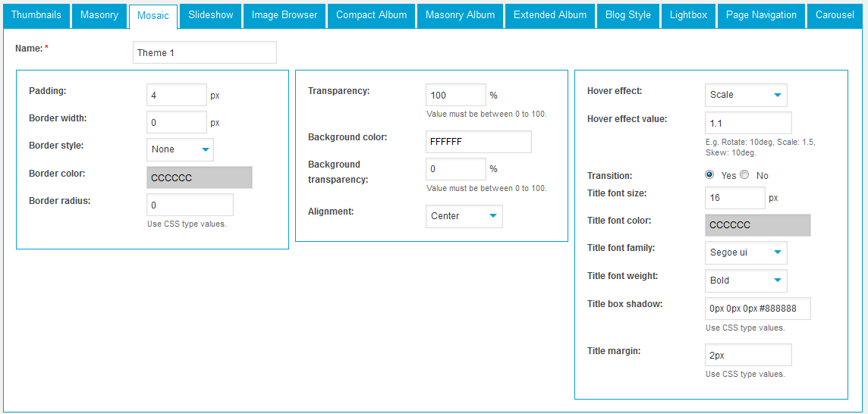Open the Border style dropdown

[180, 149]
